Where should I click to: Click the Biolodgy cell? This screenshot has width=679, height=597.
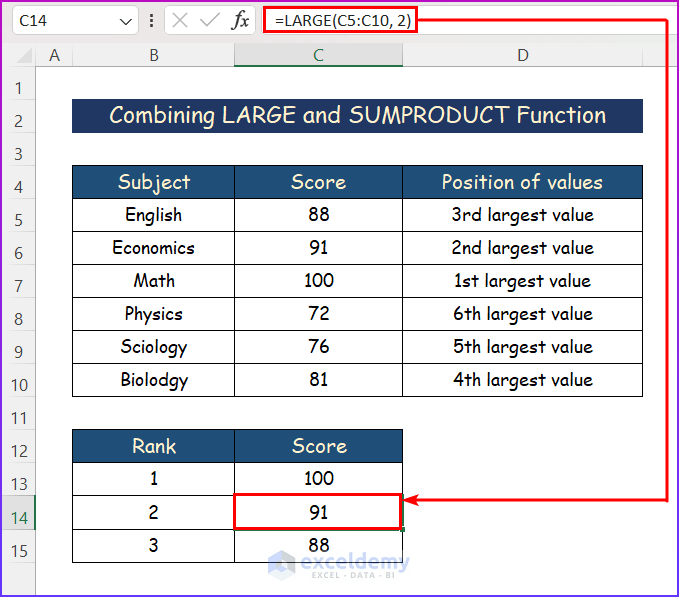click(153, 380)
